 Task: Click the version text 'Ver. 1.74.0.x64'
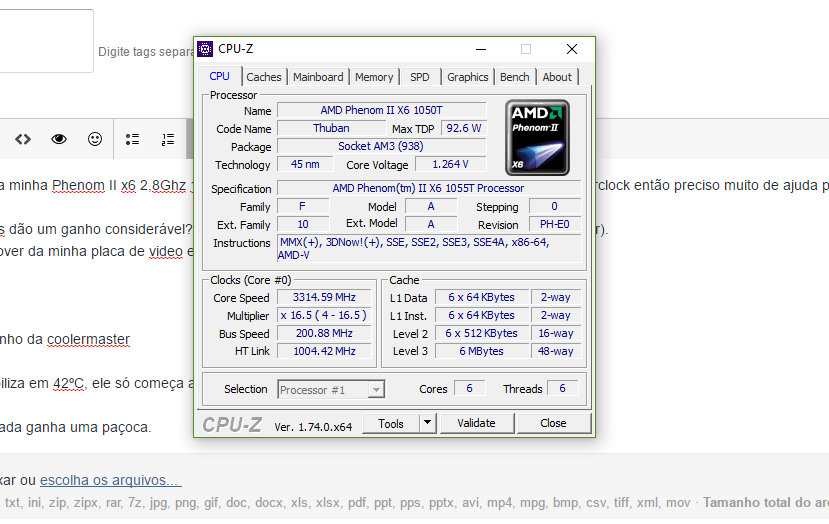tap(313, 427)
